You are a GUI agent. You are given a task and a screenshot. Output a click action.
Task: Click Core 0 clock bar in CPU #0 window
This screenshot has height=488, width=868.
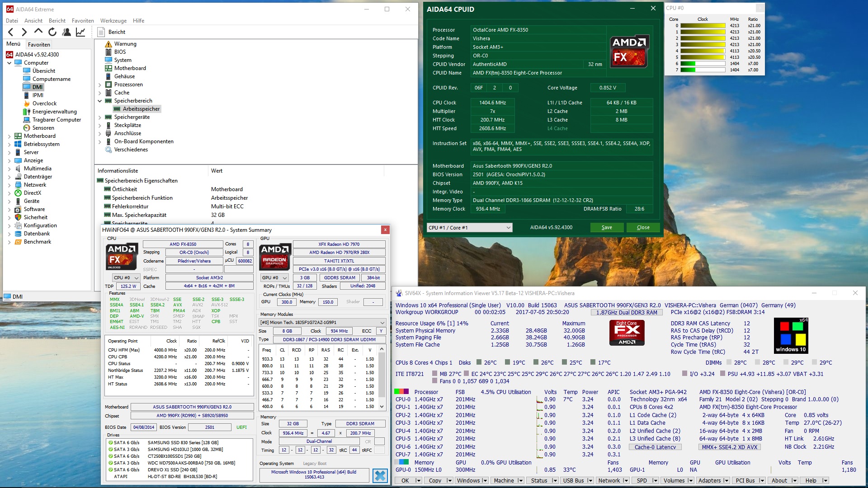point(703,26)
